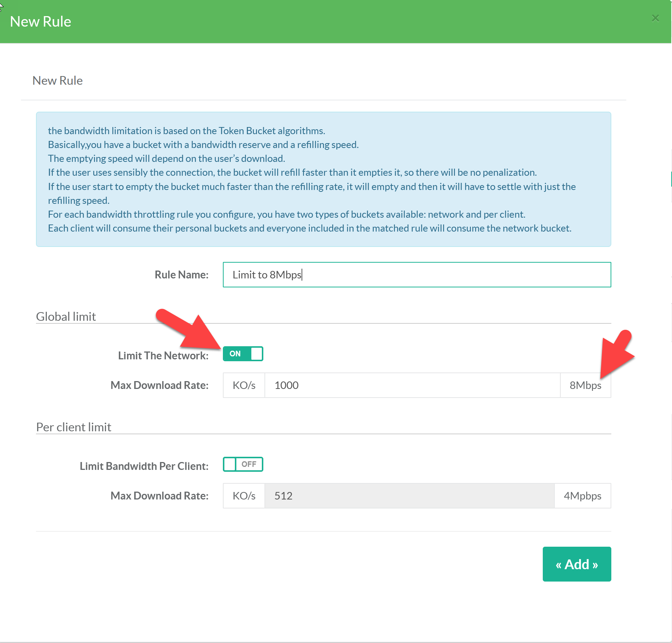Click the Max Download Rate label under Global limit

point(159,385)
